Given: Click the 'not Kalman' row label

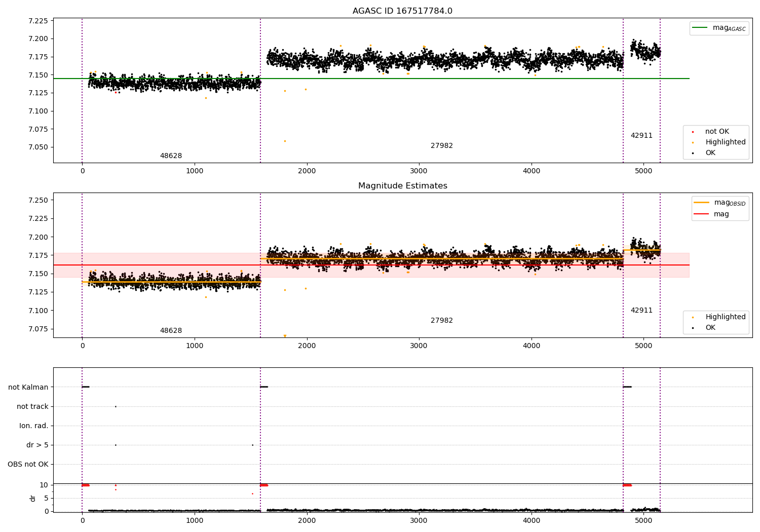Looking at the screenshot, I should [28, 387].
